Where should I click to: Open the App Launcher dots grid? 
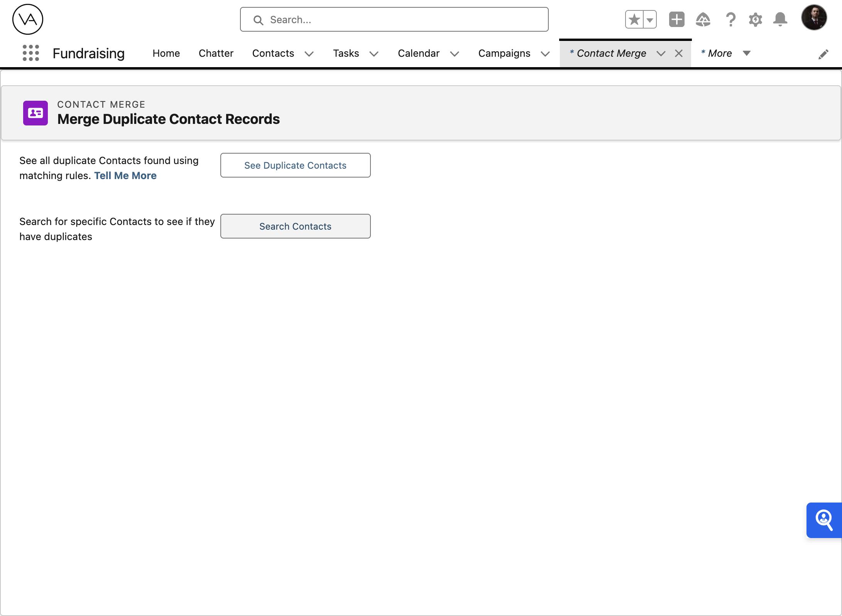[31, 53]
